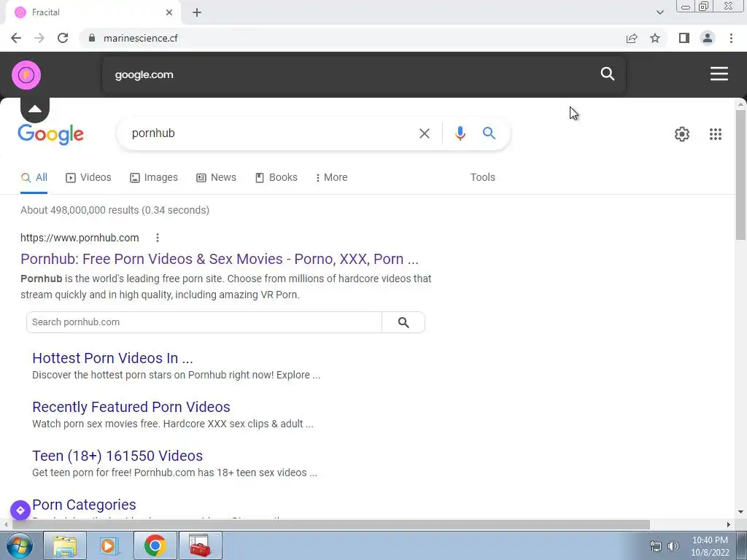Click the horizontal scrollbar at bottom
Image resolution: width=747 pixels, height=560 pixels.
[x=330, y=524]
